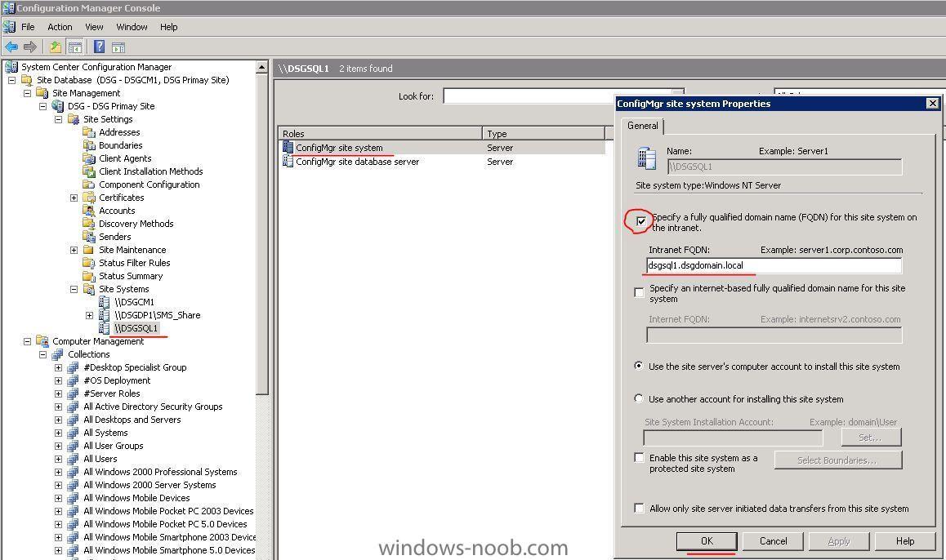This screenshot has height=560, width=946.
Task: Open the View menu
Action: coord(94,27)
